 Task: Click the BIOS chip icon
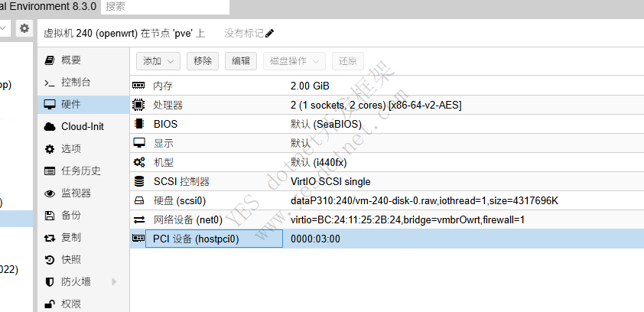[139, 124]
